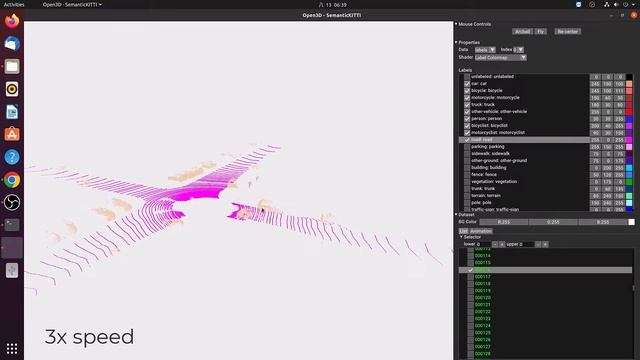Switch to the Animation tab
Image resolution: width=640 pixels, height=360 pixels.
(x=481, y=231)
